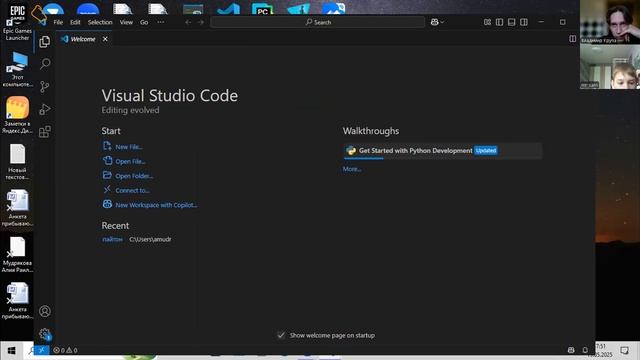Open the Extensions view
Viewport: 640px width, 360px height.
tap(44, 131)
